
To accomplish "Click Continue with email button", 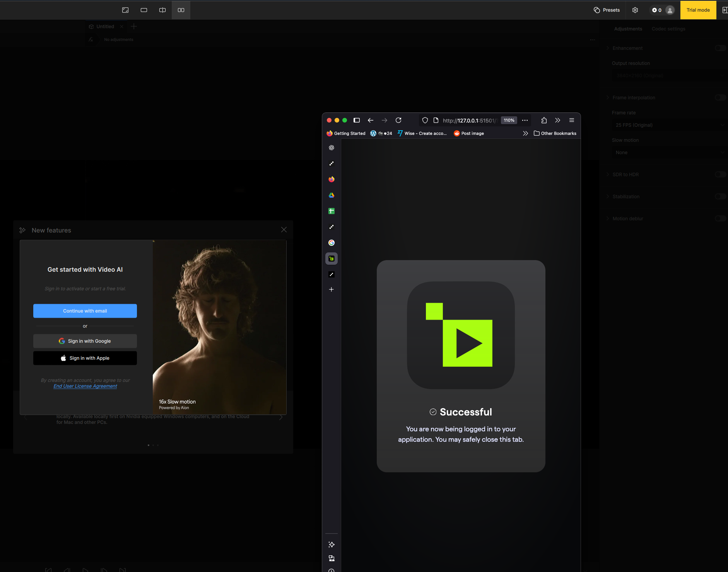I will tap(85, 311).
